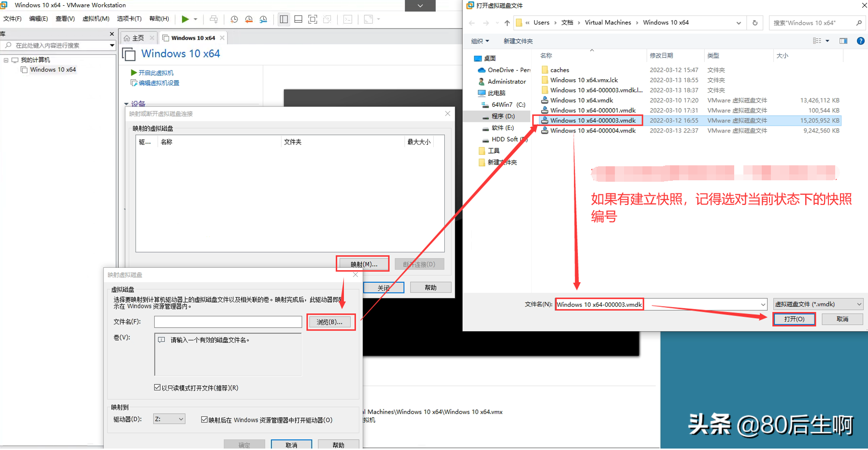Click the Revert to Snapshot icon
Image resolution: width=868 pixels, height=450 pixels.
[249, 19]
